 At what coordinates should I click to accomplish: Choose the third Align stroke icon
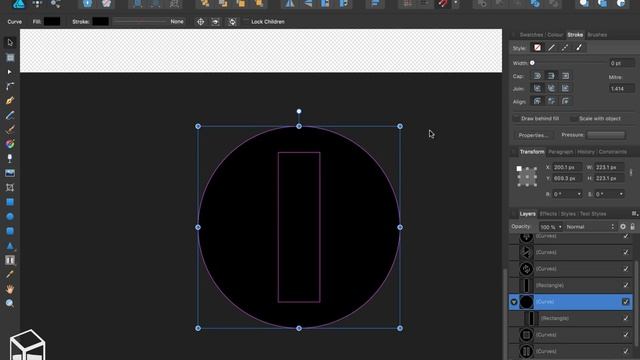coord(565,101)
